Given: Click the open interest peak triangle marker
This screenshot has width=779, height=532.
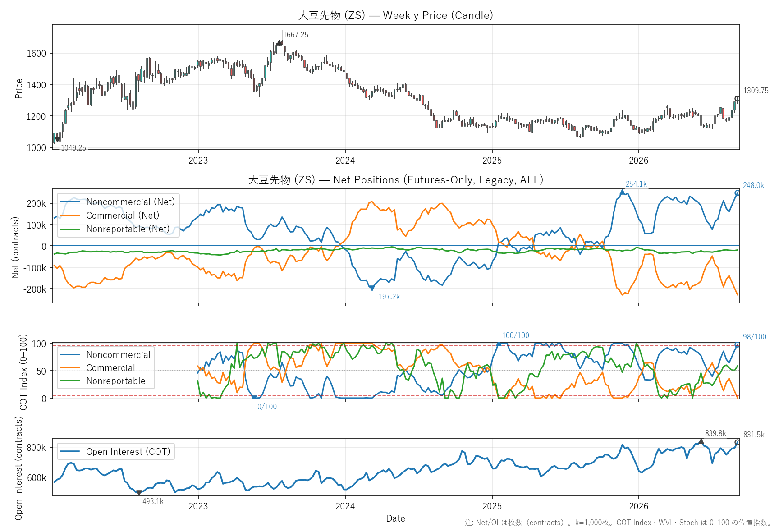Looking at the screenshot, I should [701, 442].
